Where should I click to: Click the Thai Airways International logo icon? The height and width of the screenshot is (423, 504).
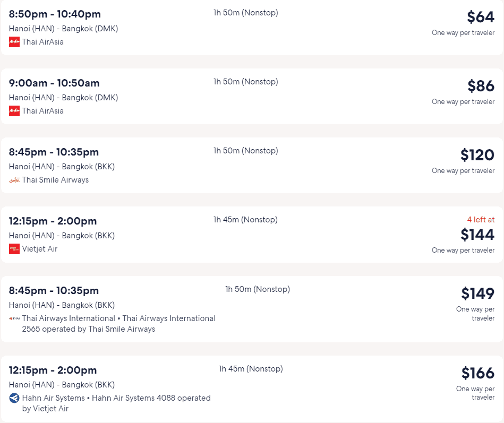tap(14, 318)
